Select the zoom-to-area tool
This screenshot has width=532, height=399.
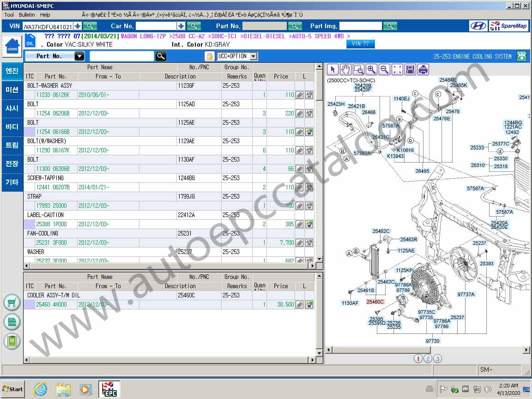click(358, 70)
